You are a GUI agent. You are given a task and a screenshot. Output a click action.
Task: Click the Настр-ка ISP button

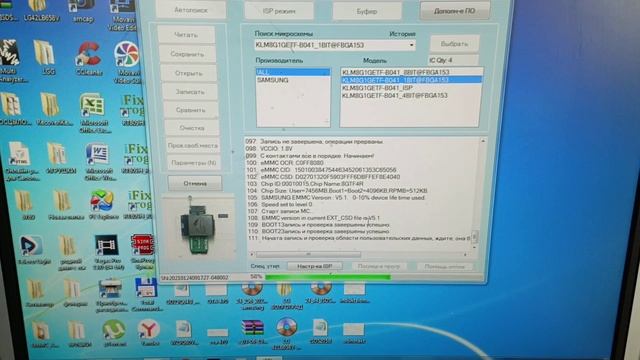[x=315, y=266]
